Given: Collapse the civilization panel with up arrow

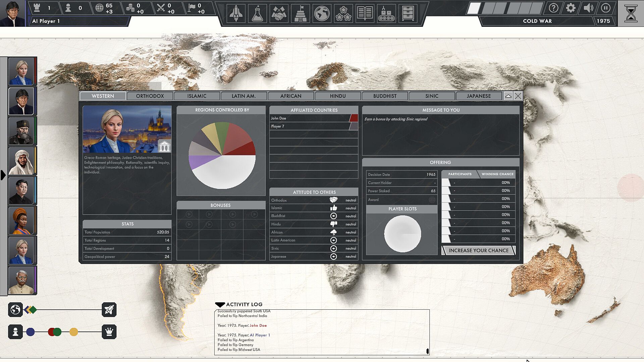Looking at the screenshot, I should click(508, 96).
